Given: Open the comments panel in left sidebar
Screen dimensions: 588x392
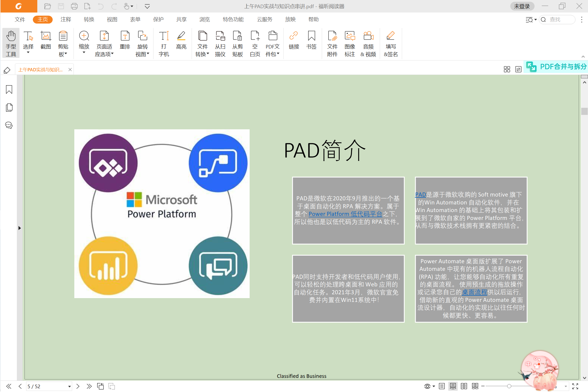Looking at the screenshot, I should [x=9, y=125].
